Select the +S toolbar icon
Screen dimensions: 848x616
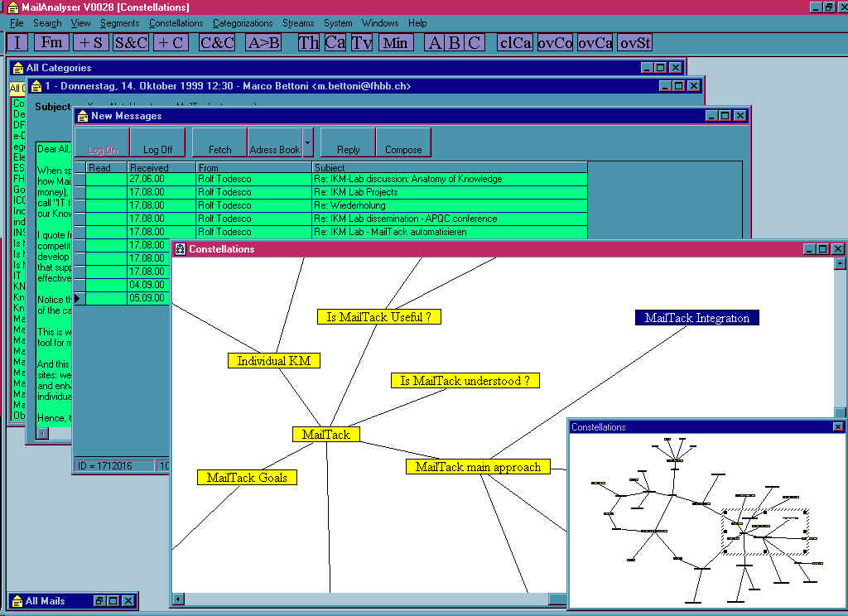click(x=89, y=43)
